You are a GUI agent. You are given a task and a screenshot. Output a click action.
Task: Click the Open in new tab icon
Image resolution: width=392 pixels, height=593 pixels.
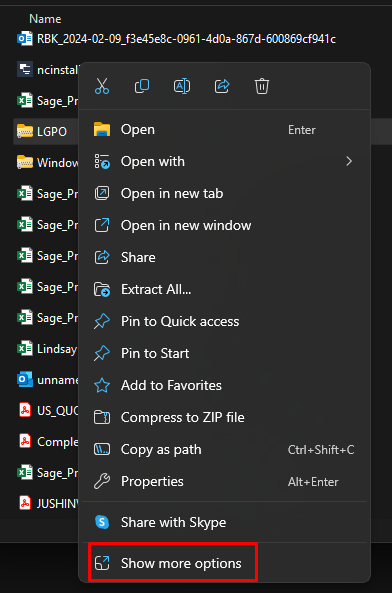(x=102, y=193)
